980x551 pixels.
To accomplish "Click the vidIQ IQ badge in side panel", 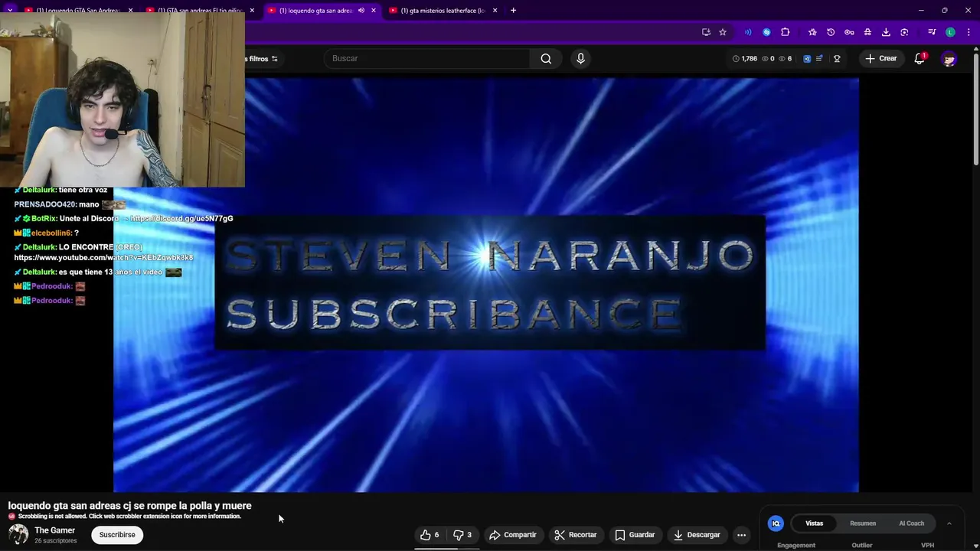I will 776,523.
